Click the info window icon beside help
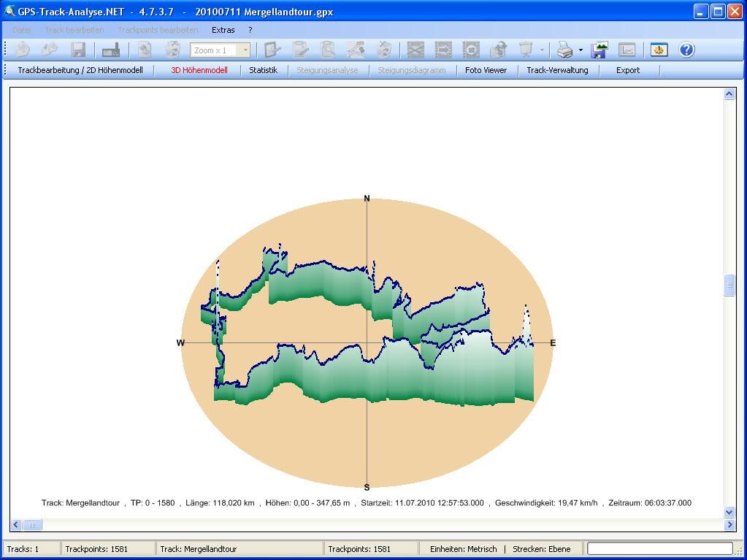This screenshot has height=560, width=747. tap(659, 50)
